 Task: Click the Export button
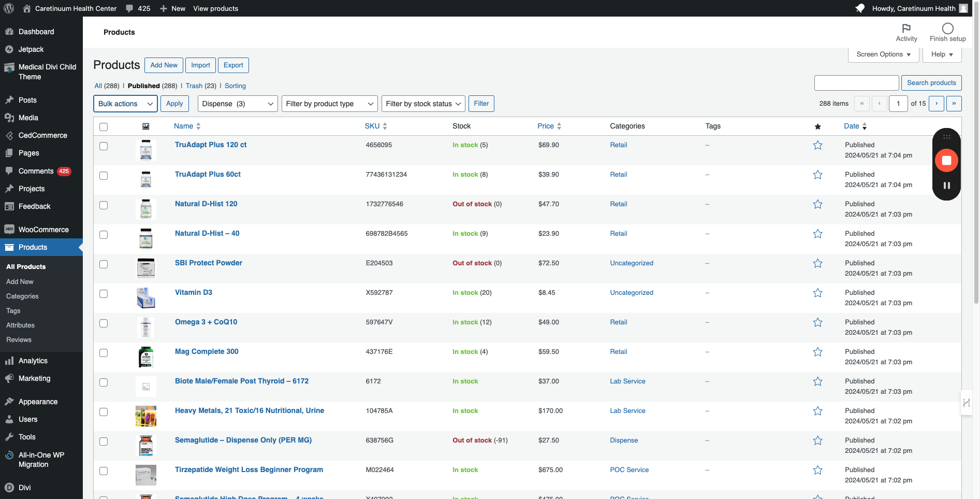tap(233, 65)
